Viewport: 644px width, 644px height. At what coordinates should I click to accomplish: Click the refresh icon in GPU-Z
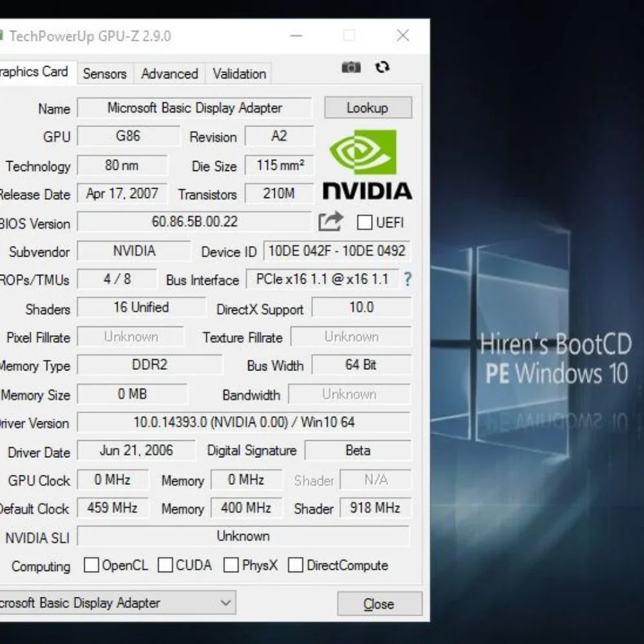pos(383,67)
